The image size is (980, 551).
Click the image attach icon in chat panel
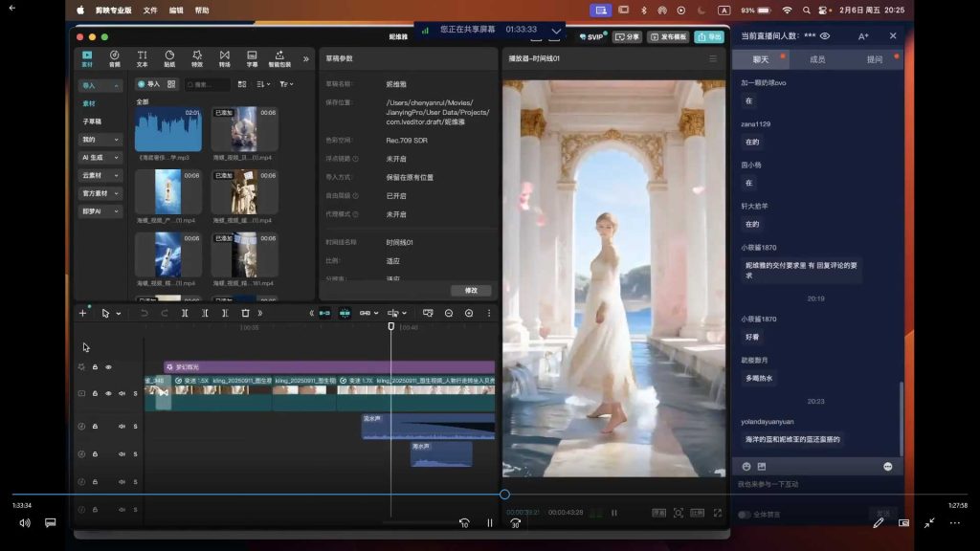tap(761, 467)
